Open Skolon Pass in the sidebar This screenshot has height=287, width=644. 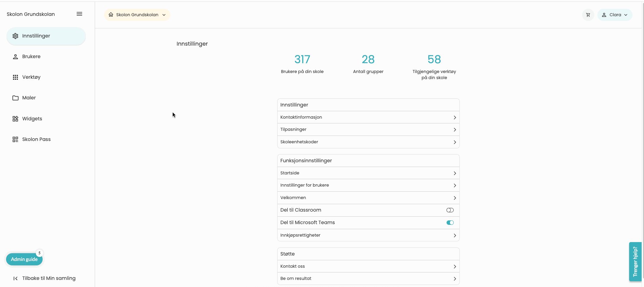click(46, 139)
